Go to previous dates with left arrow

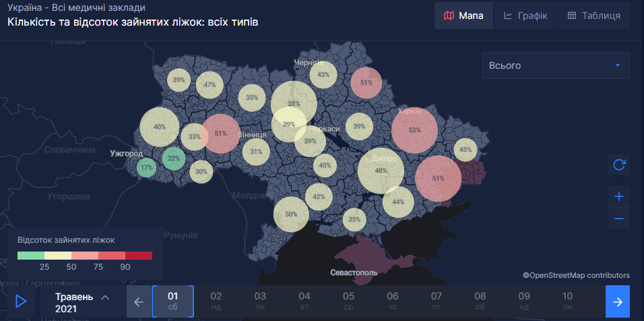pyautogui.click(x=138, y=303)
